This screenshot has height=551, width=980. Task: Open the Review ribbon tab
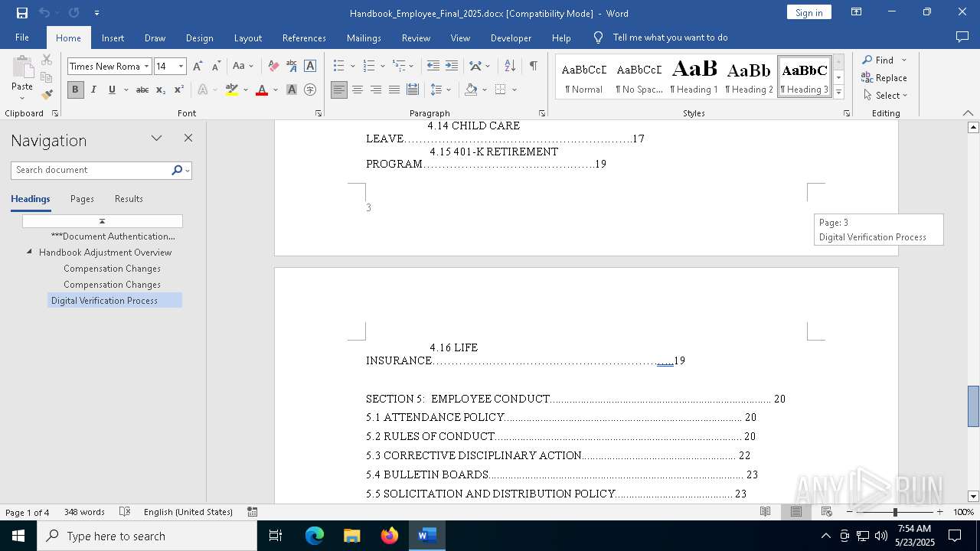pyautogui.click(x=416, y=37)
